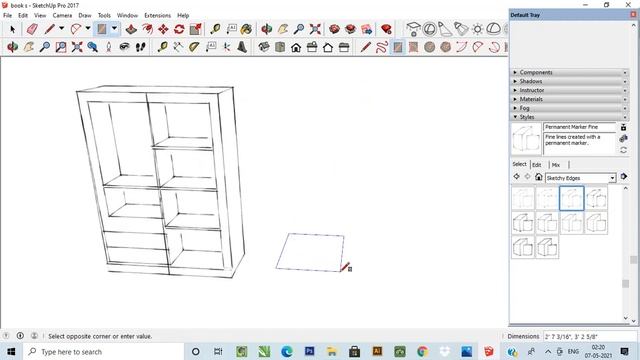Click the sun icon in toolbar

[477, 29]
